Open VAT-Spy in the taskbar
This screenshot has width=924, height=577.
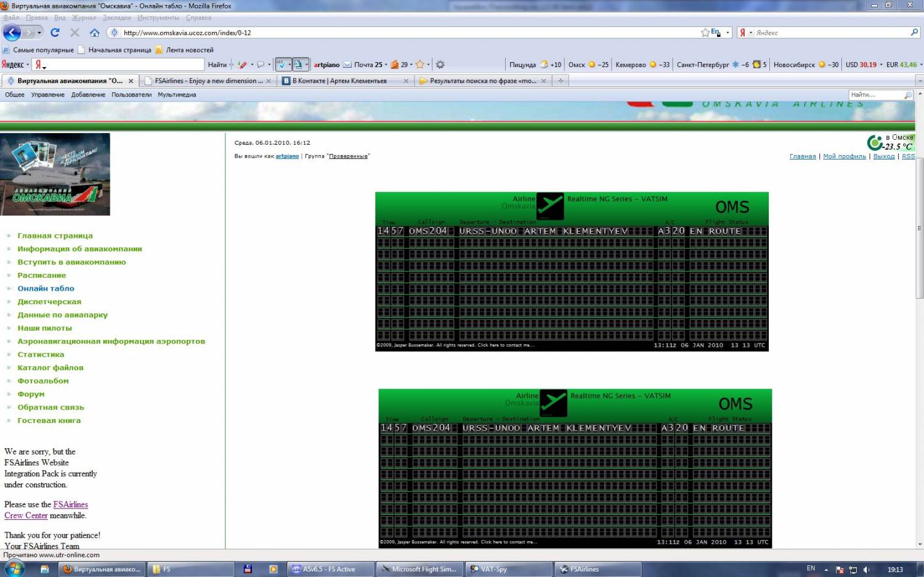tap(508, 569)
